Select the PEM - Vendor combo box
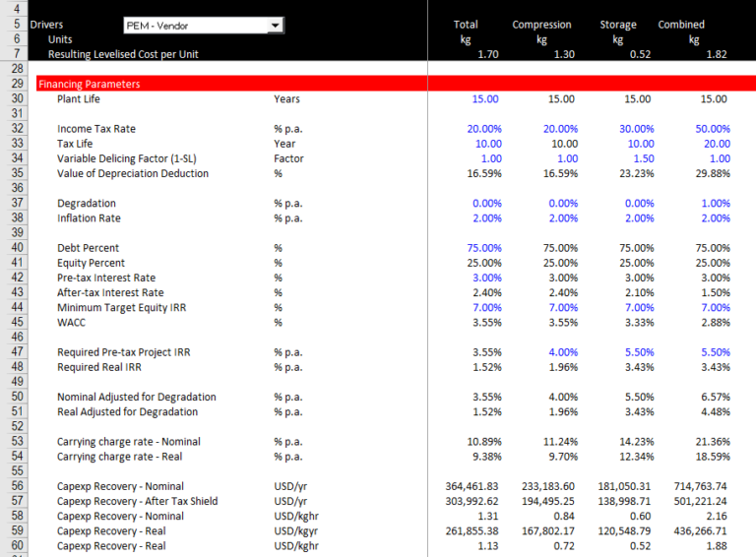This screenshot has height=557, width=756. point(204,26)
